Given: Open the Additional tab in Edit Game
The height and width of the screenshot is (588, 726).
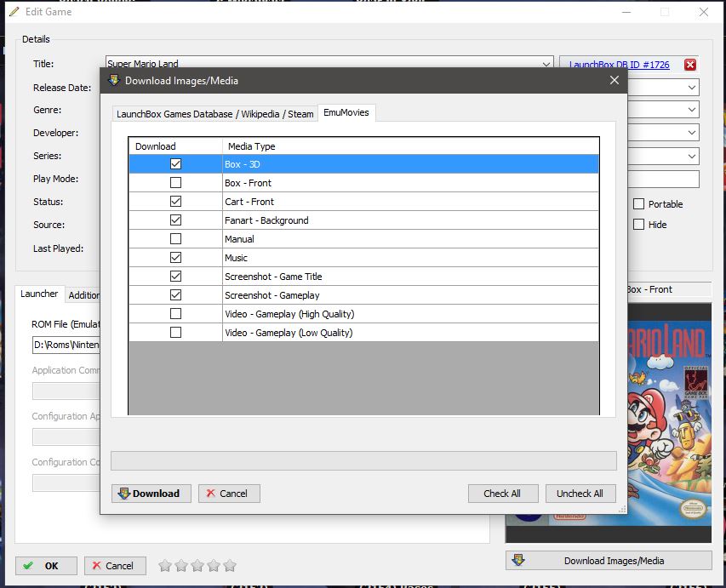Looking at the screenshot, I should click(83, 295).
